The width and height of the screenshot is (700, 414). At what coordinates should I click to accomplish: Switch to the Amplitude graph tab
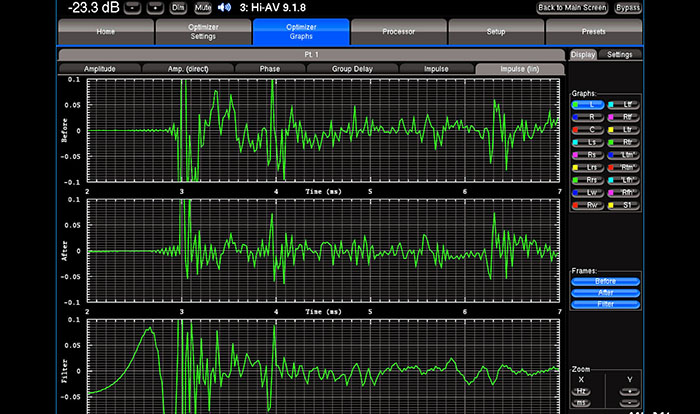(100, 69)
